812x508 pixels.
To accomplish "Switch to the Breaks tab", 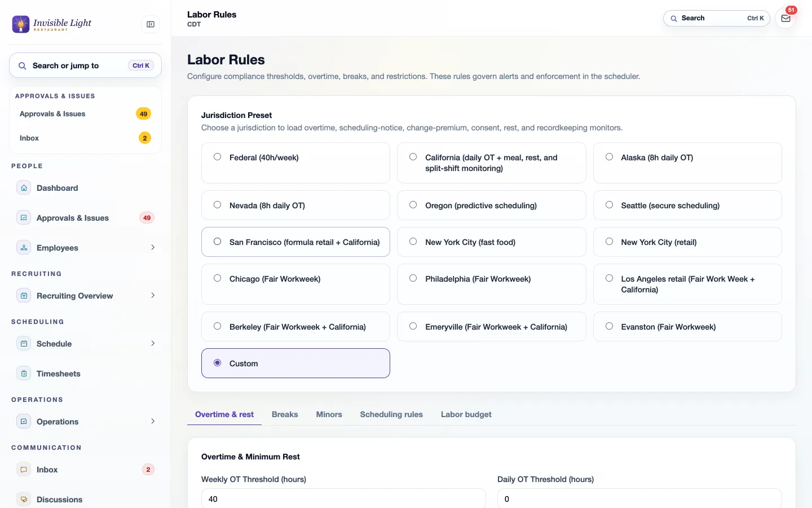I will click(285, 414).
